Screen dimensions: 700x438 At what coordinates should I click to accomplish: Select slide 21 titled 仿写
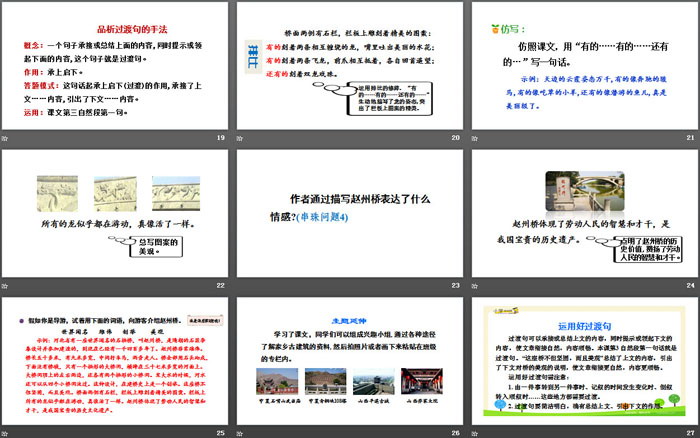pyautogui.click(x=585, y=66)
